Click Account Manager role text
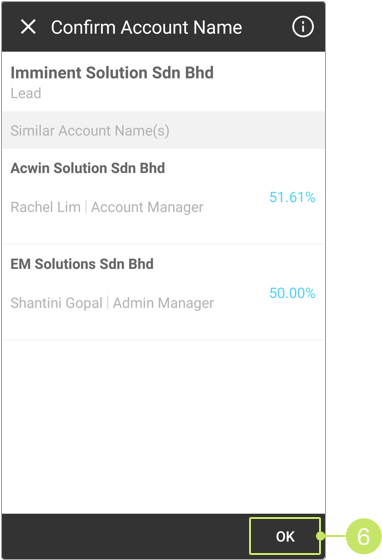This screenshot has width=382, height=560. click(x=147, y=207)
